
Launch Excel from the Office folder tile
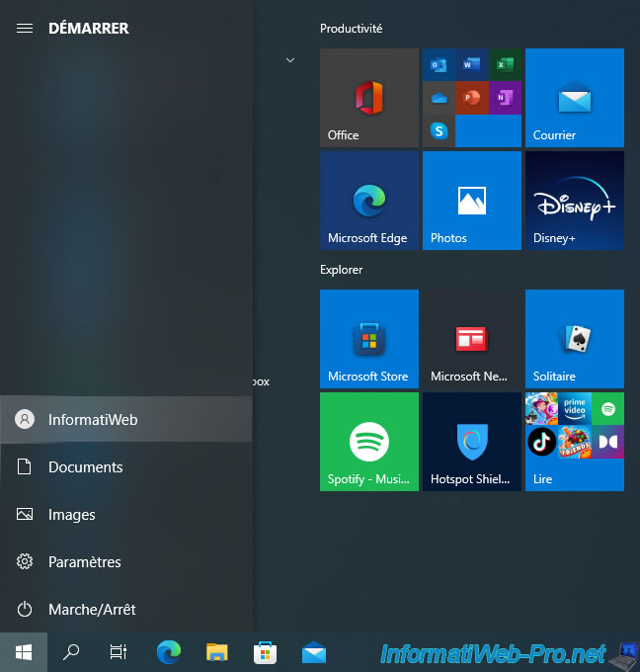(x=505, y=64)
